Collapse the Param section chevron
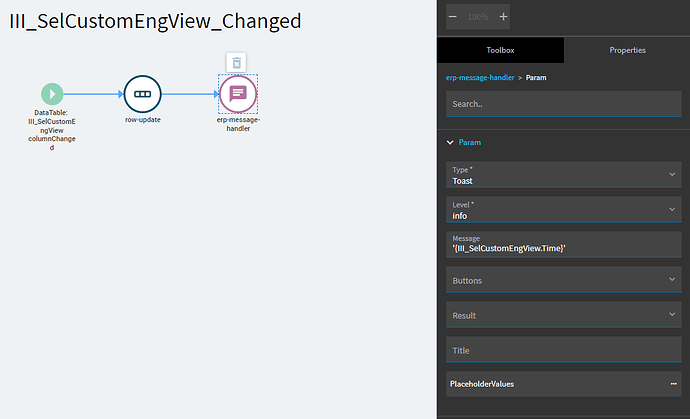 [450, 143]
